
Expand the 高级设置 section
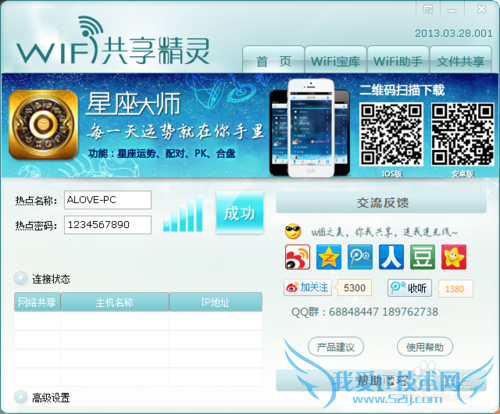21,397
